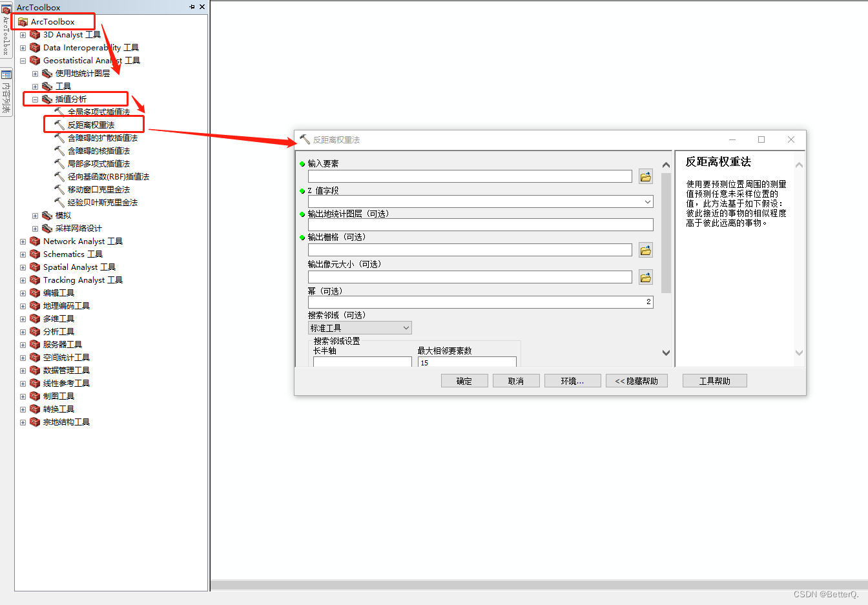This screenshot has height=605, width=868.
Task: Click the Geostatistical Analyst toolbox icon
Action: [35, 61]
